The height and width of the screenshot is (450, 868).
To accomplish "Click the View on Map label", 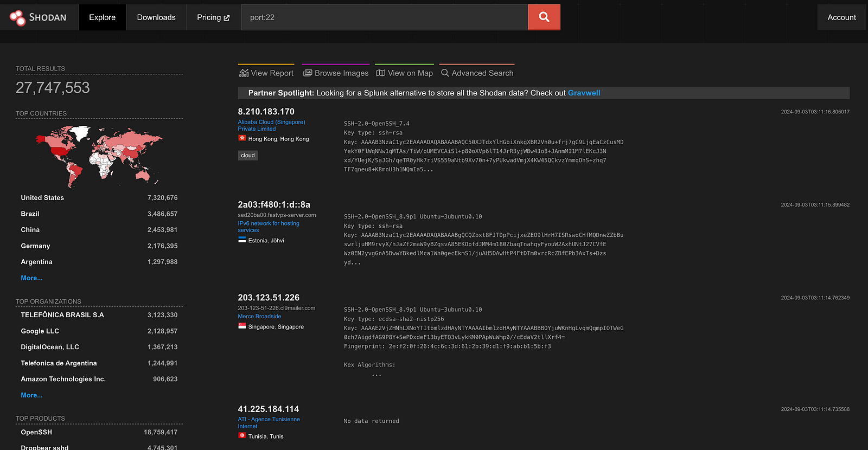I will coord(410,73).
